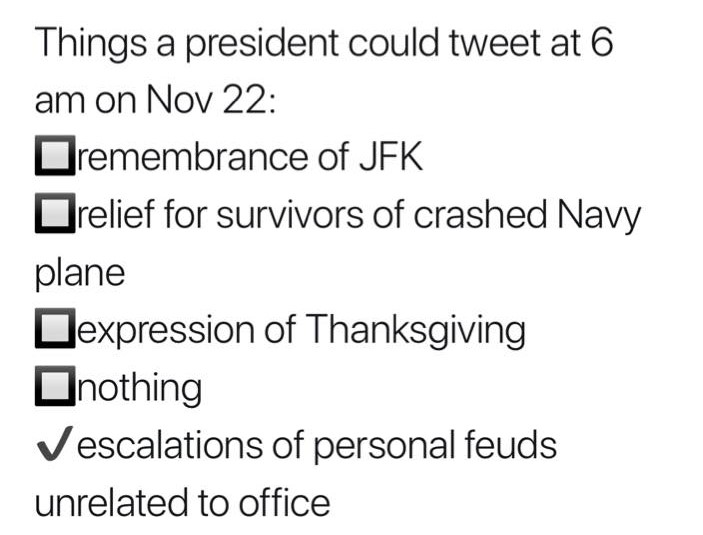Click the text unrelated to office
The image size is (703, 535).
point(182,502)
